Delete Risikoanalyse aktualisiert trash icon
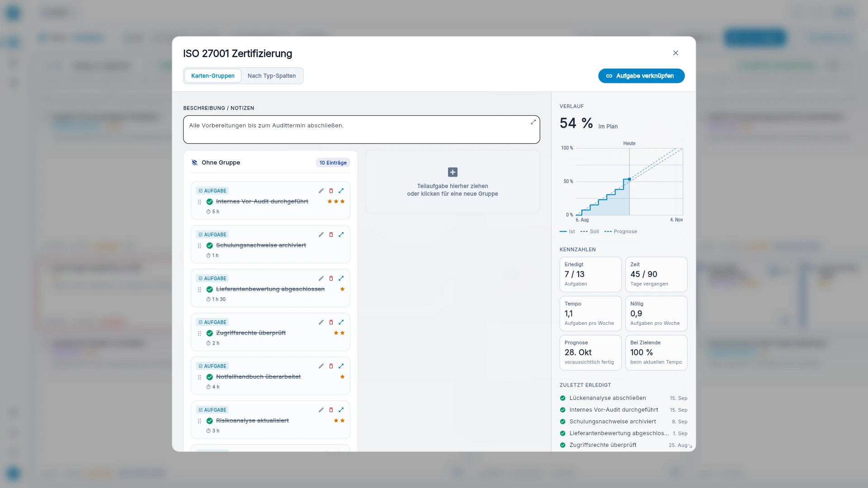Viewport: 868px width, 488px height. [x=331, y=410]
